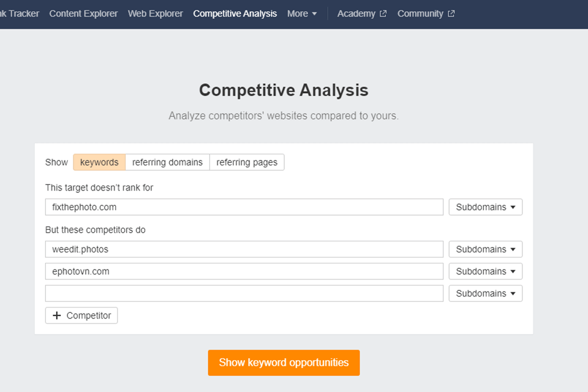
Task: Switch to referring pages option
Action: click(x=247, y=162)
